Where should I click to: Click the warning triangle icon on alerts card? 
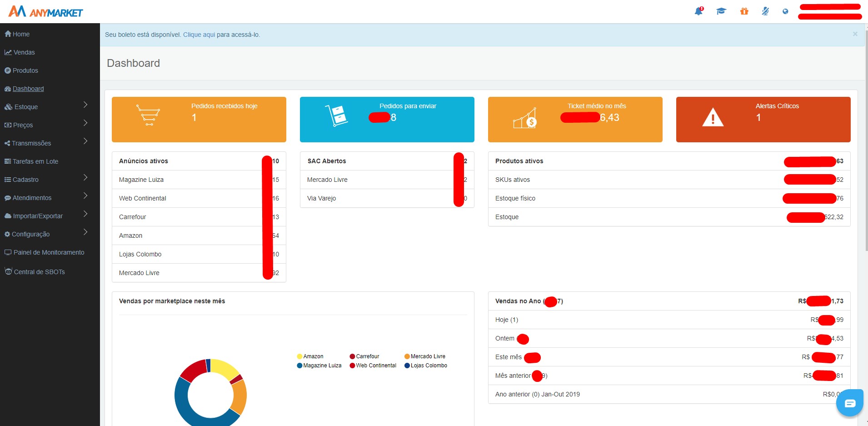(713, 117)
